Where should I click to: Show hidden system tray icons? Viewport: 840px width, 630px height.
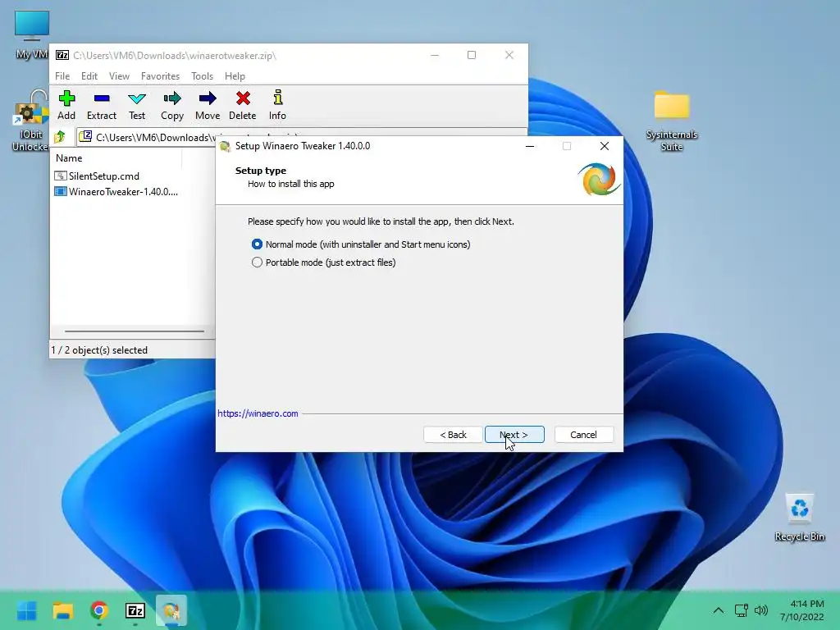coord(719,610)
